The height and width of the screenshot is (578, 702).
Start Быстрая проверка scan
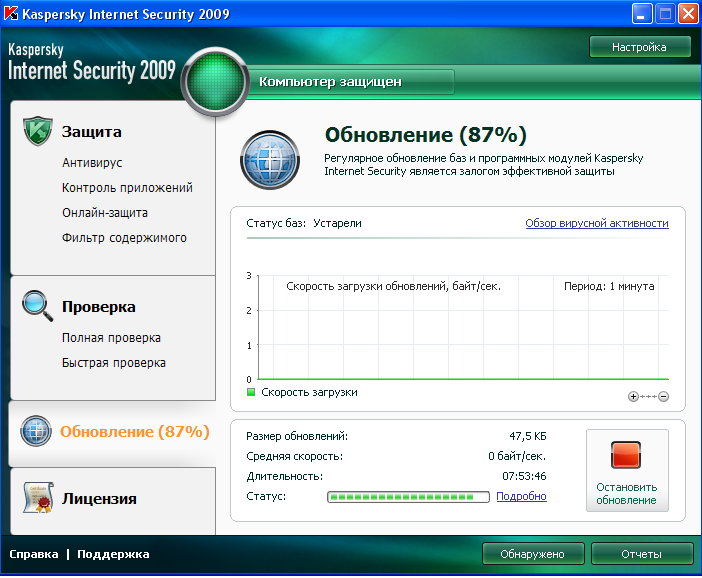tap(114, 363)
